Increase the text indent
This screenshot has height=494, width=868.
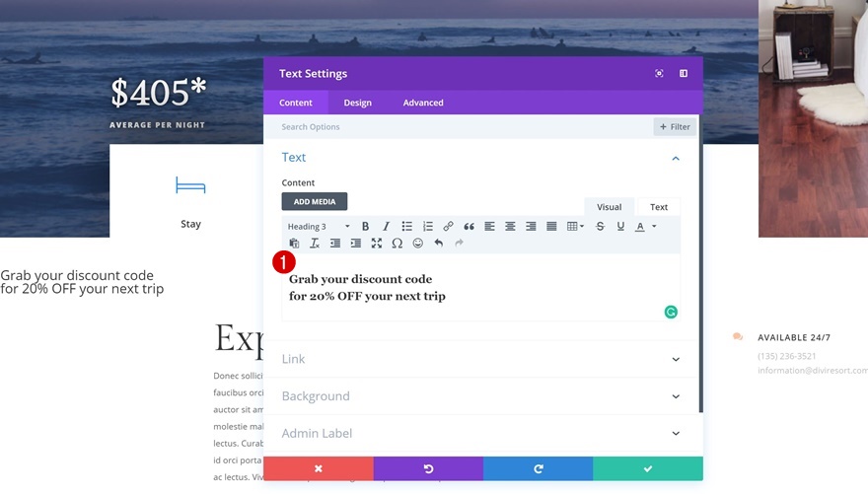(x=356, y=243)
